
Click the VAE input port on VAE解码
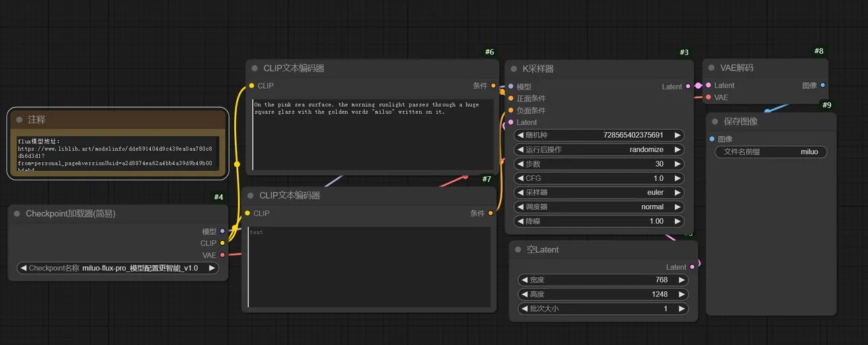click(x=709, y=98)
